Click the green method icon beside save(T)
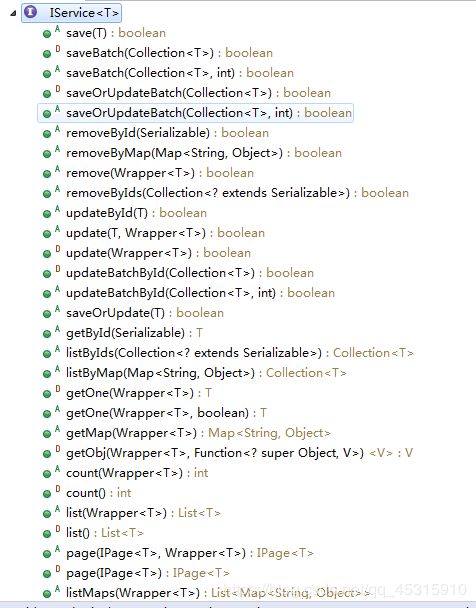 coord(47,34)
